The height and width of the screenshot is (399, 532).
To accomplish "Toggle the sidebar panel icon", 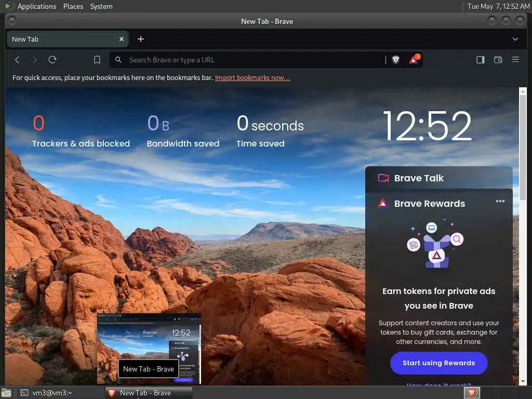I will click(481, 60).
